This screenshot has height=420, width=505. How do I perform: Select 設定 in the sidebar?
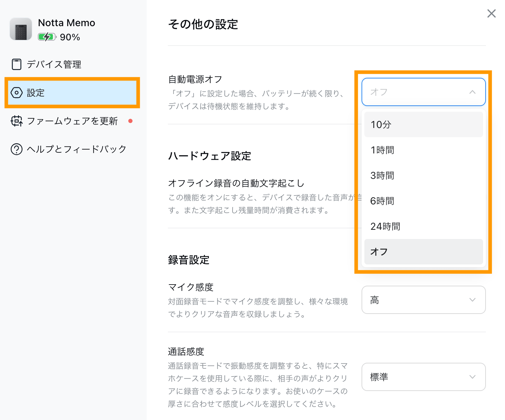72,93
